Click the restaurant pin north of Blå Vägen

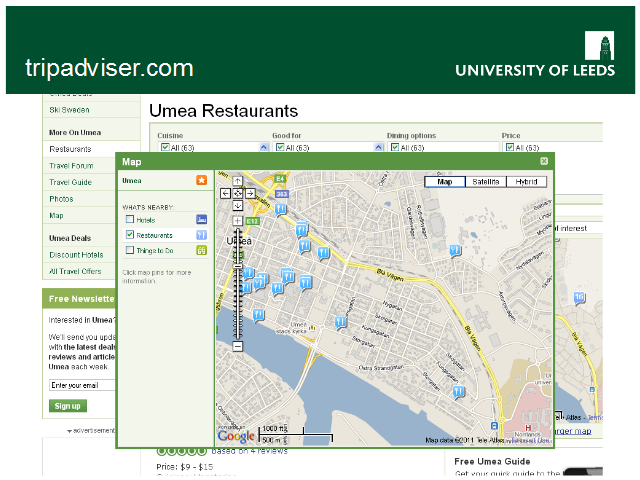455,250
